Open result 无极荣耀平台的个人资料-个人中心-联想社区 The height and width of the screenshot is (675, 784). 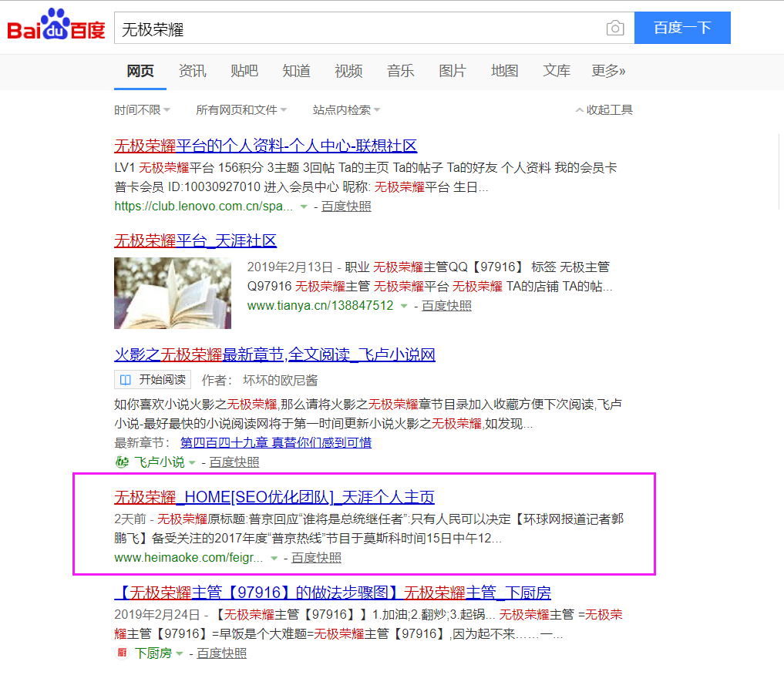click(265, 146)
